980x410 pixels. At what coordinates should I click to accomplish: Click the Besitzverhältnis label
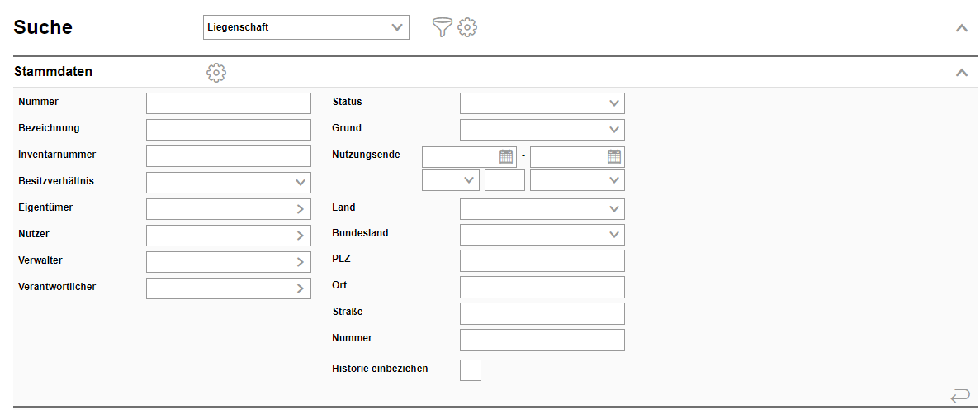(x=55, y=180)
